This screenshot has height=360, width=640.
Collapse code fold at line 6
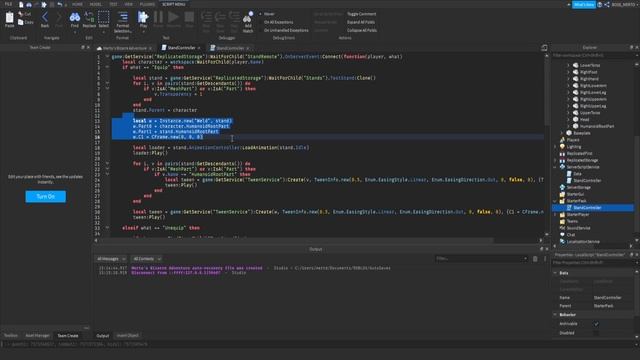[107, 83]
